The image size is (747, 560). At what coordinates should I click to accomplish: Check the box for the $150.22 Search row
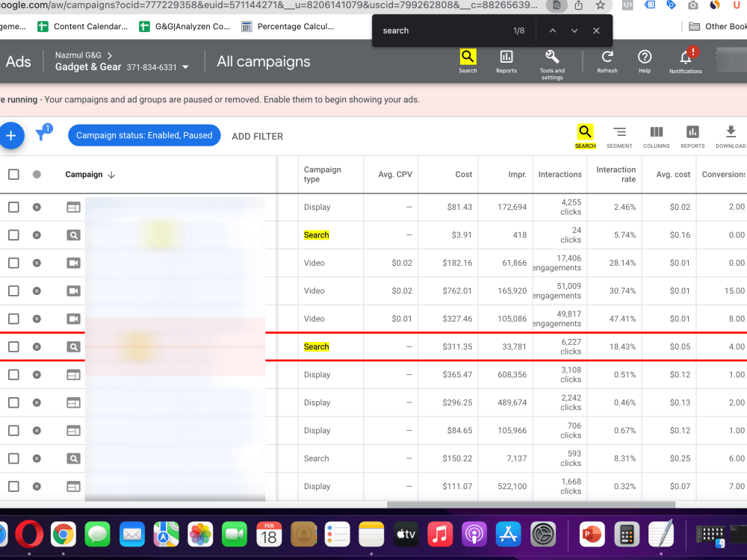tap(13, 458)
